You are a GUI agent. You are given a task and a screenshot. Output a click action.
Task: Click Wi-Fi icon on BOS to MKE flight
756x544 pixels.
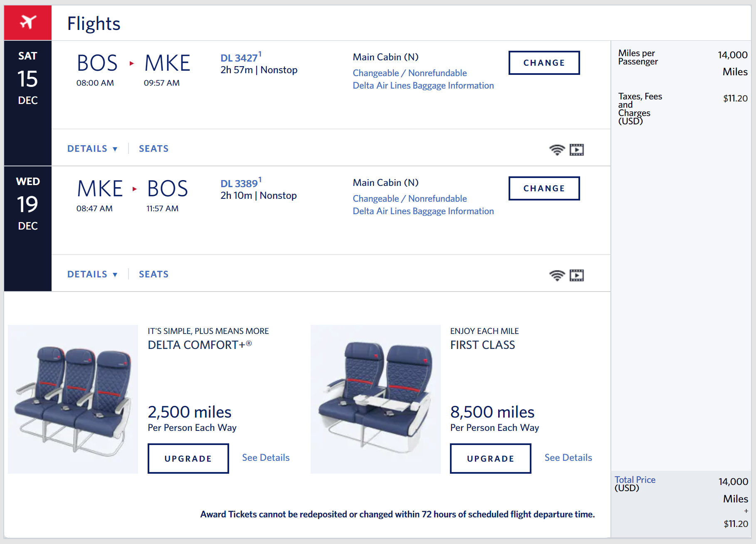(557, 150)
